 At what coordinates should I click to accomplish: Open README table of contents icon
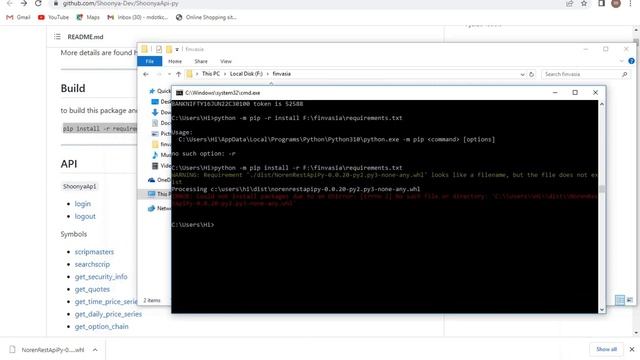tap(57, 37)
